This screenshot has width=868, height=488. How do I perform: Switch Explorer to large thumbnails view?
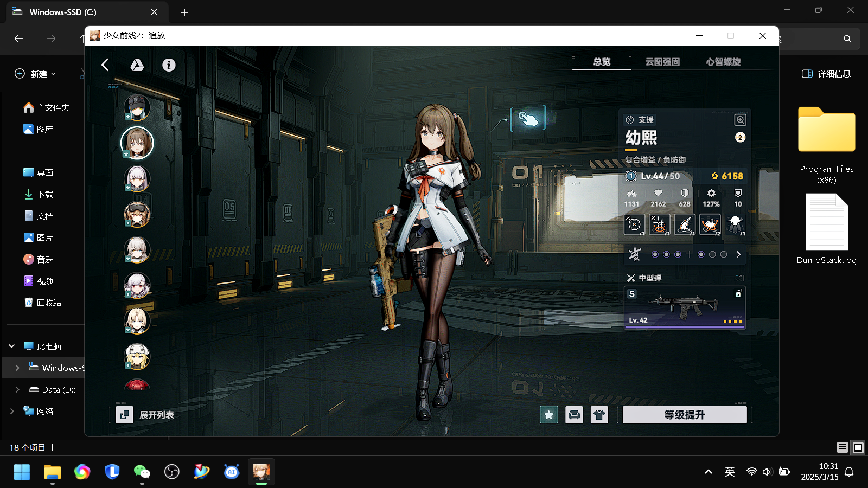click(858, 447)
